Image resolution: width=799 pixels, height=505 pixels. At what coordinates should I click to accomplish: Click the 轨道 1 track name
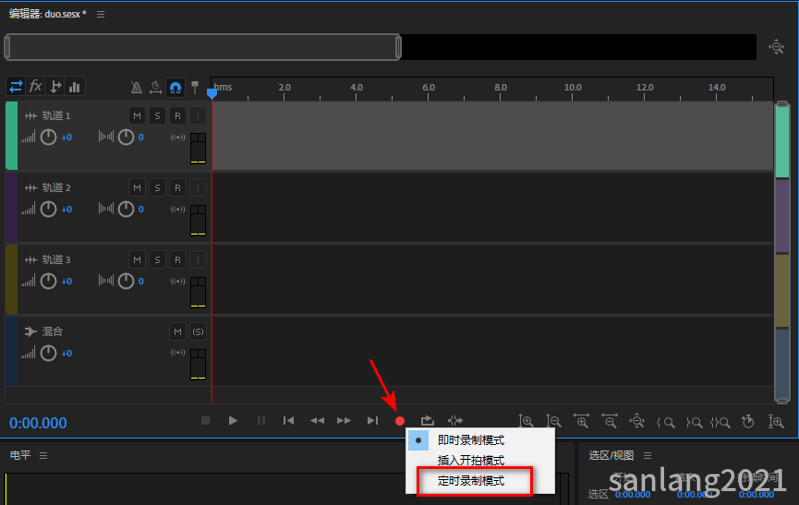pyautogui.click(x=56, y=116)
